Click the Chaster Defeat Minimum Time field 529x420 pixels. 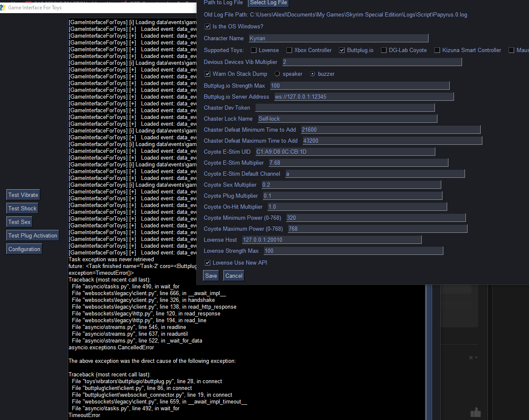391,130
